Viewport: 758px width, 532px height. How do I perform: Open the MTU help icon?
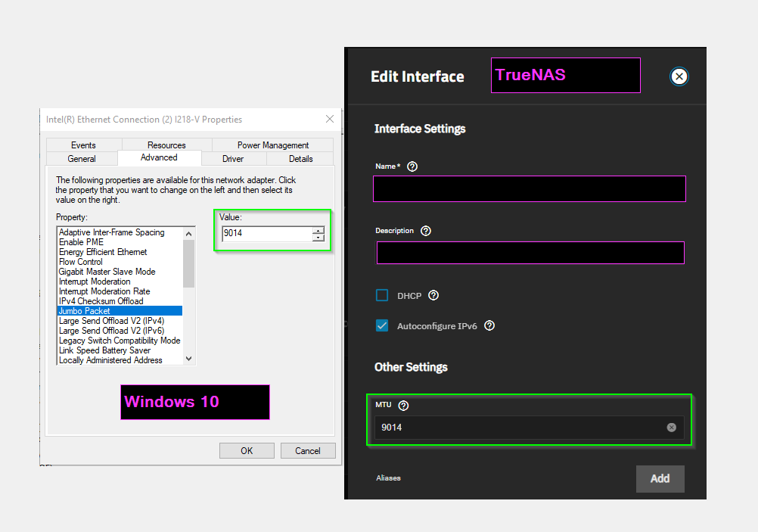403,405
